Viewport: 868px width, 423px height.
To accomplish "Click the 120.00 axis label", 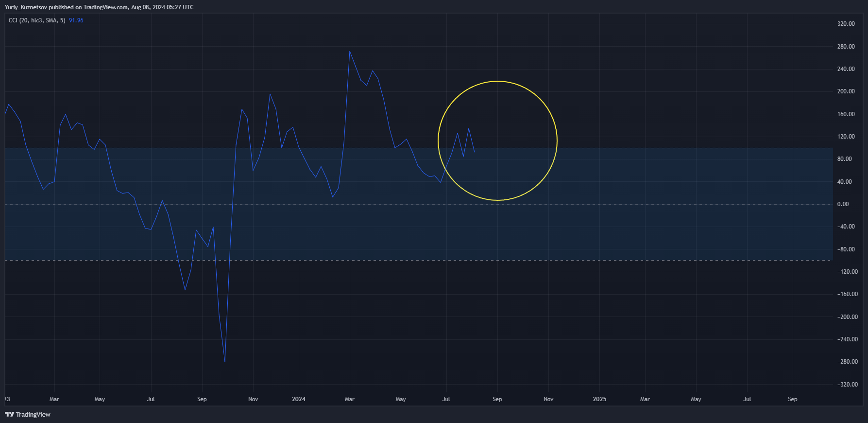I will point(846,137).
